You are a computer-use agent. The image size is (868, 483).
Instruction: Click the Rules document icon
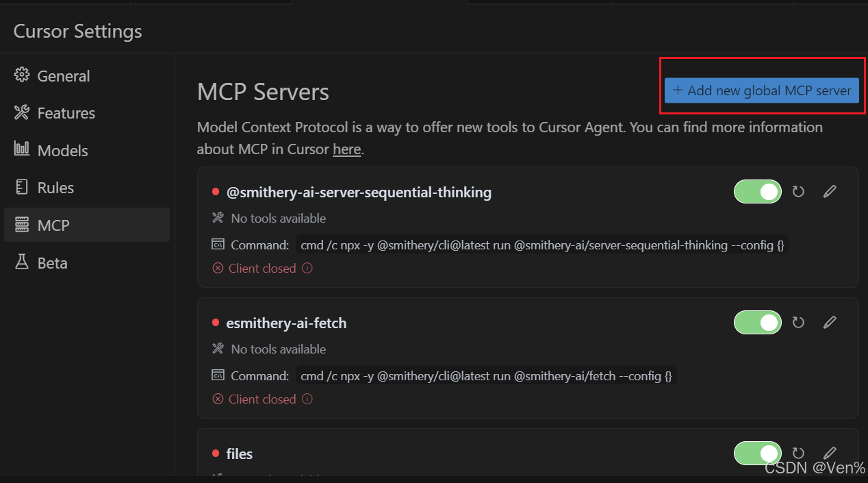click(x=22, y=186)
